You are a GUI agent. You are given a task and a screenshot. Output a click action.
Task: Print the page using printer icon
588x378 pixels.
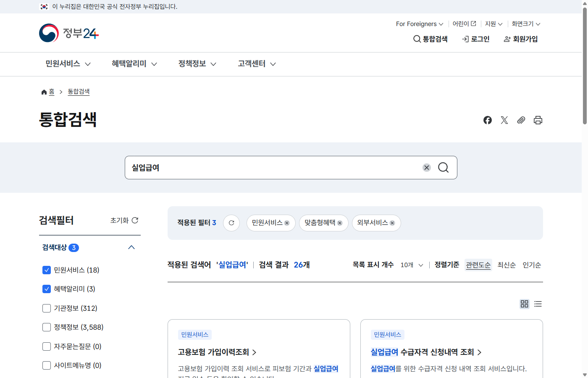[x=538, y=120]
